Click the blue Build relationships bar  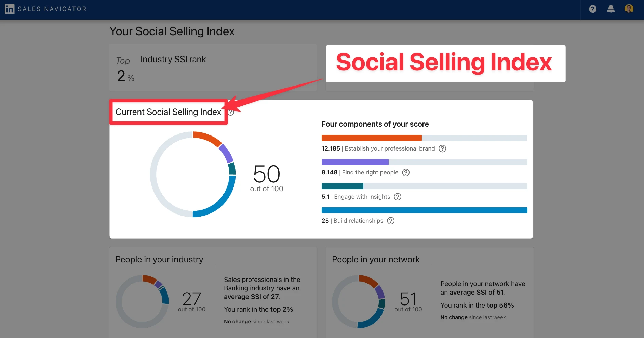point(424,210)
